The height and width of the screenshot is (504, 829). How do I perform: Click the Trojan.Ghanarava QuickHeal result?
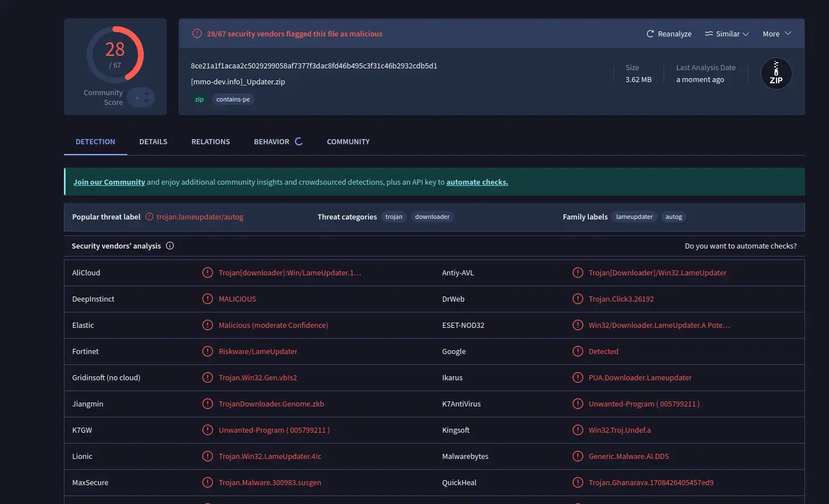pos(651,482)
